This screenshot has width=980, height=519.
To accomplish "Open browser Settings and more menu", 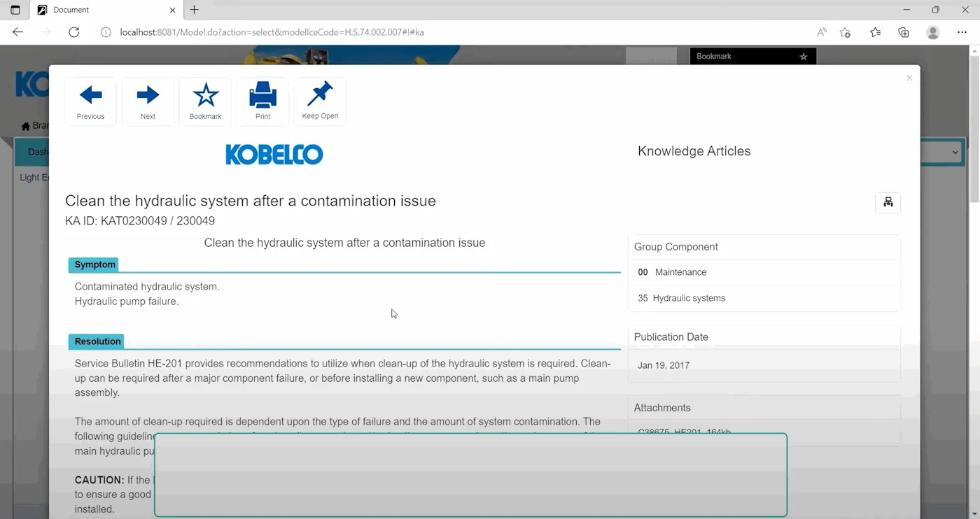I will tap(962, 32).
